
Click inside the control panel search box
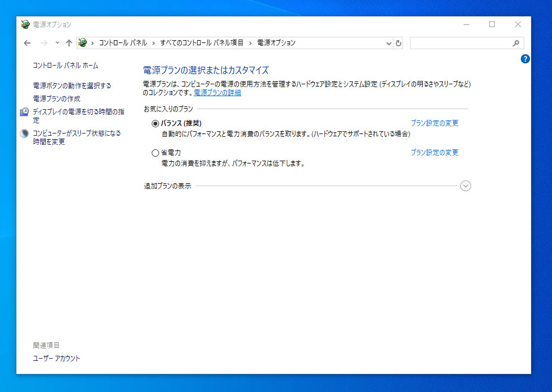click(461, 44)
